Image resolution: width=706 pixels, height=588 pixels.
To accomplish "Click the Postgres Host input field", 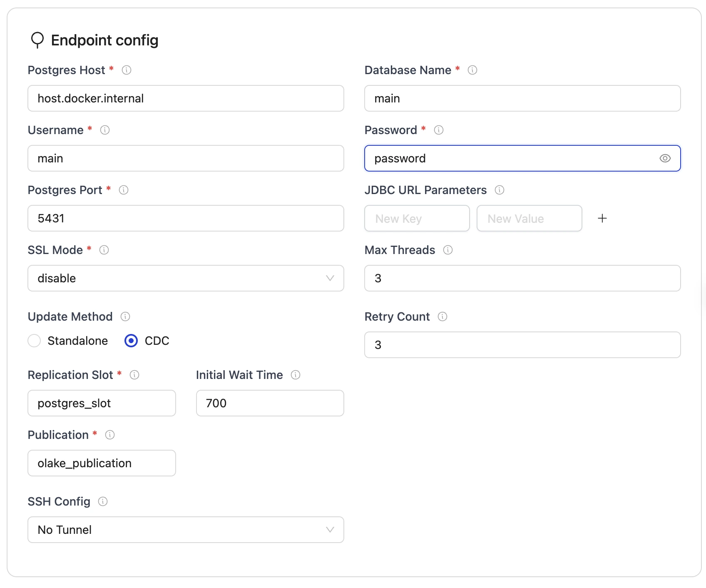I will tap(186, 98).
